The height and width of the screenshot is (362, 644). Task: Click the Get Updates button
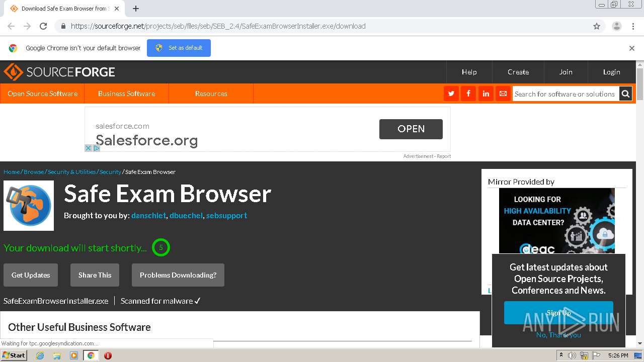click(31, 275)
